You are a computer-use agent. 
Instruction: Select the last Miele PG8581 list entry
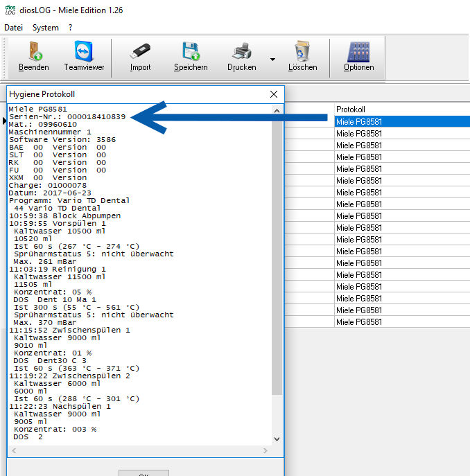click(401, 322)
